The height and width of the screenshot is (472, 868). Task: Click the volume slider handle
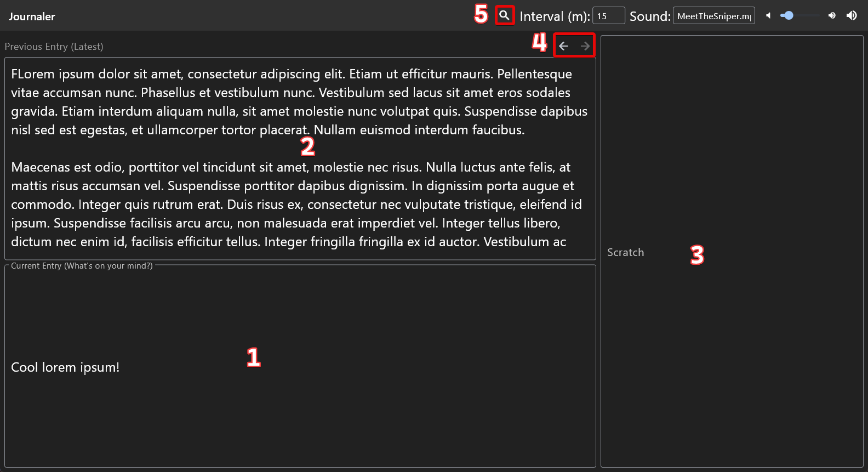pos(789,15)
